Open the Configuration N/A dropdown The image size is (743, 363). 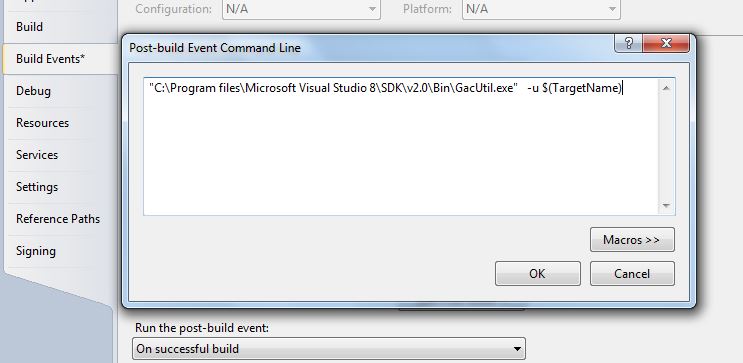tap(301, 9)
